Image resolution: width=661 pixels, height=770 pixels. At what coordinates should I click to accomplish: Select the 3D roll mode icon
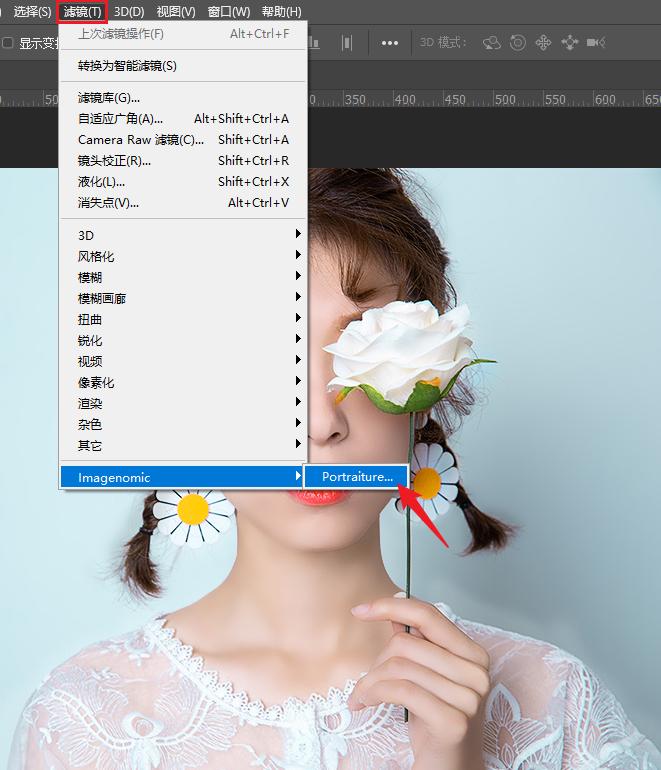[518, 43]
